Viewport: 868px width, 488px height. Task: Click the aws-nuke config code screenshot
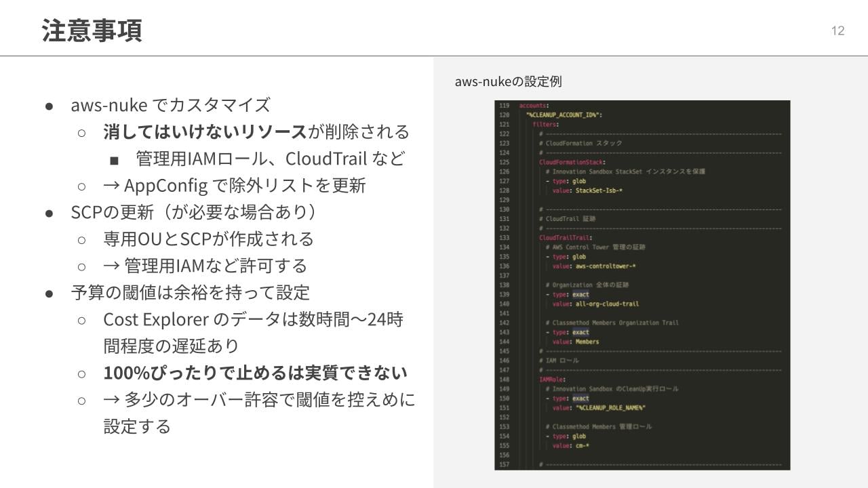(x=642, y=285)
